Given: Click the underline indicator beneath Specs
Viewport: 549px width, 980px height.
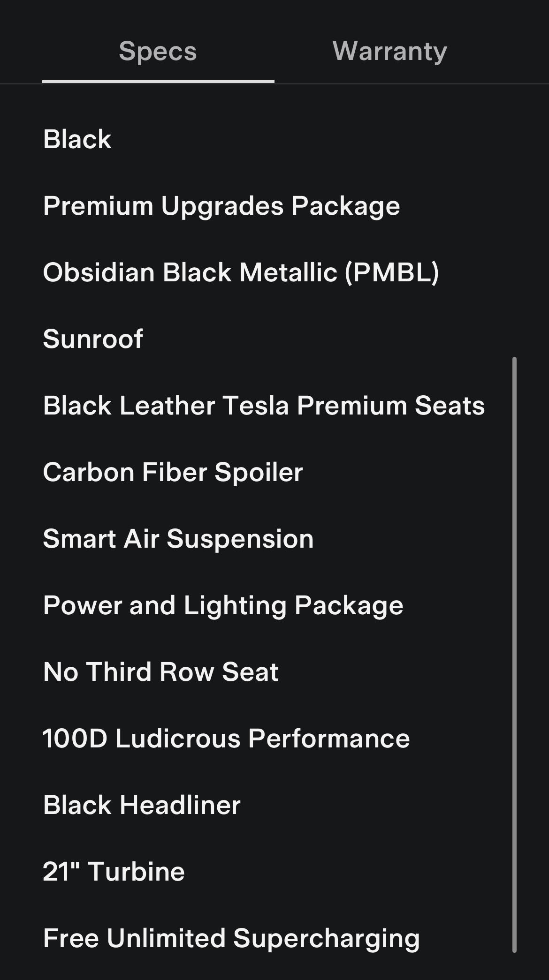Looking at the screenshot, I should 158,82.
